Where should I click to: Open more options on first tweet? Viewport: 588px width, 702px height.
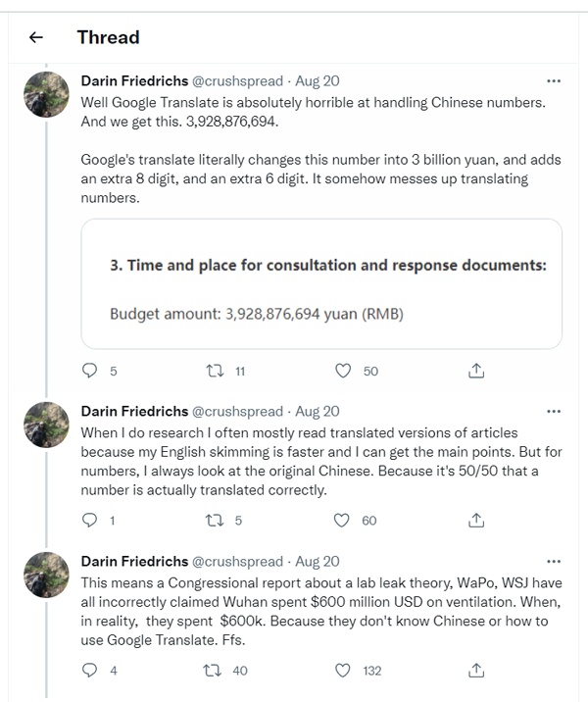[554, 80]
